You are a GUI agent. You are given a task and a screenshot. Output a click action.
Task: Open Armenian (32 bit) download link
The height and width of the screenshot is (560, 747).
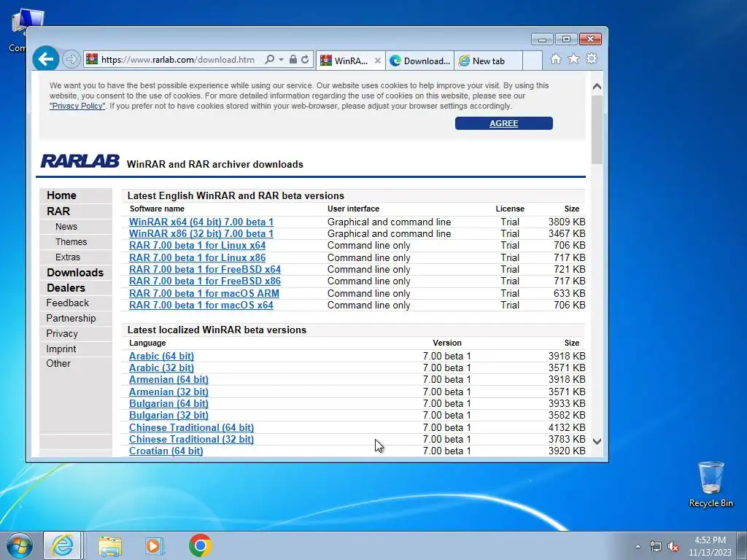click(169, 392)
